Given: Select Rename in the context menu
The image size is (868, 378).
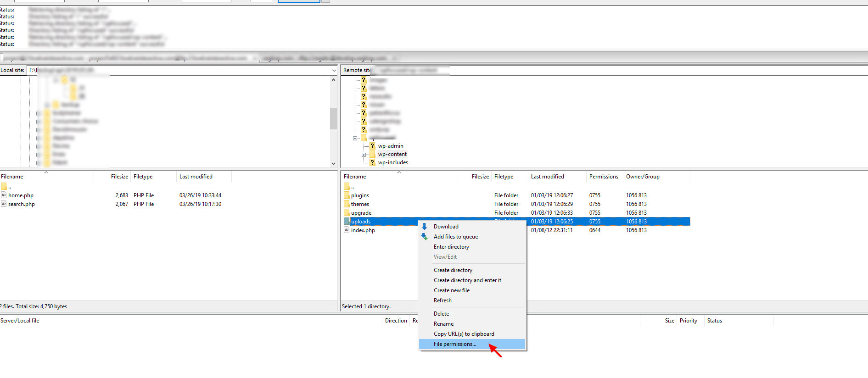Looking at the screenshot, I should pos(443,324).
